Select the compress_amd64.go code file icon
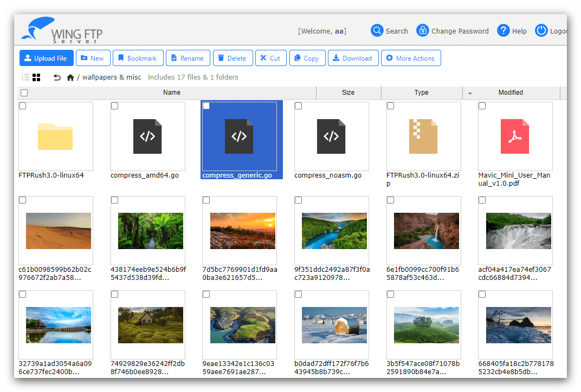This screenshot has width=581, height=392. pyautogui.click(x=147, y=136)
